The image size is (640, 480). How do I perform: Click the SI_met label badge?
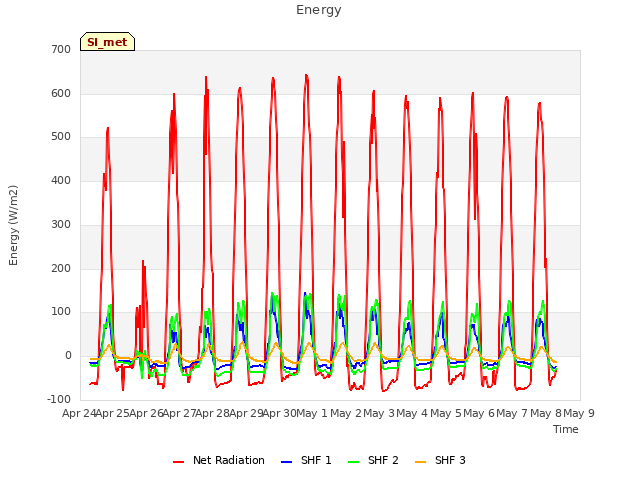click(107, 42)
